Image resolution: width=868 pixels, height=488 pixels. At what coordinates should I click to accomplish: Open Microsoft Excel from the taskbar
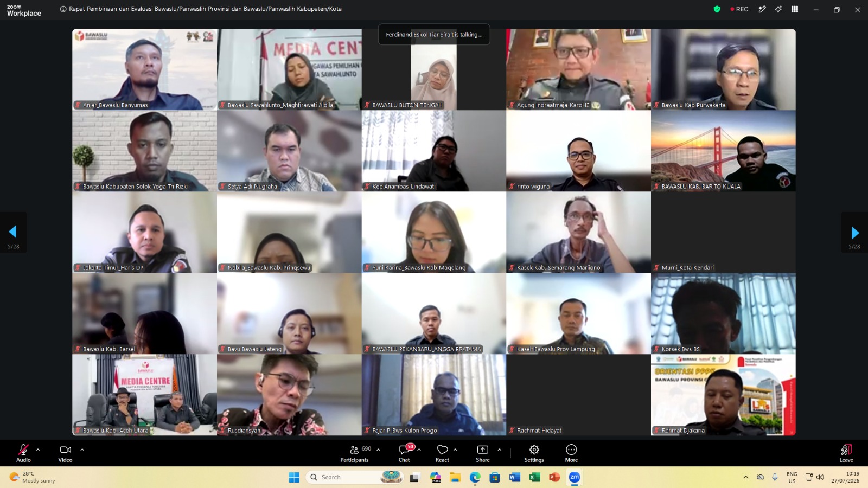[534, 477]
